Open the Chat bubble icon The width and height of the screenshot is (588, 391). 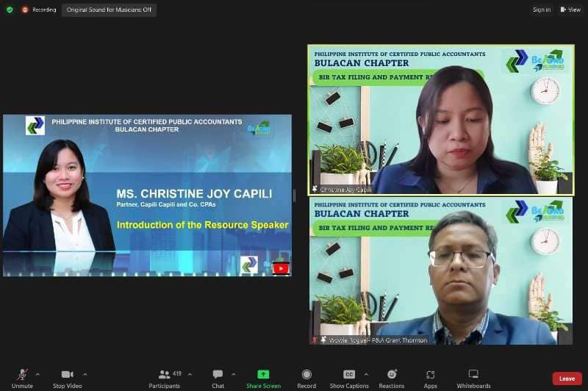tap(218, 374)
